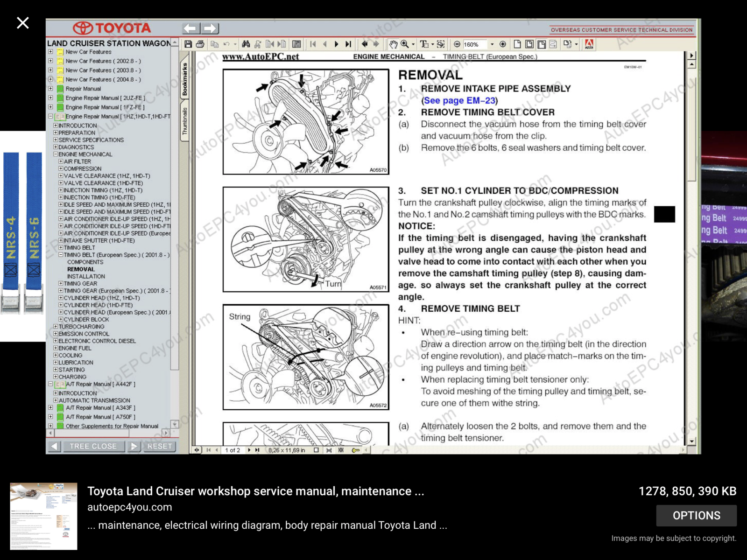Expand the TIMING GEAR item

click(x=61, y=283)
